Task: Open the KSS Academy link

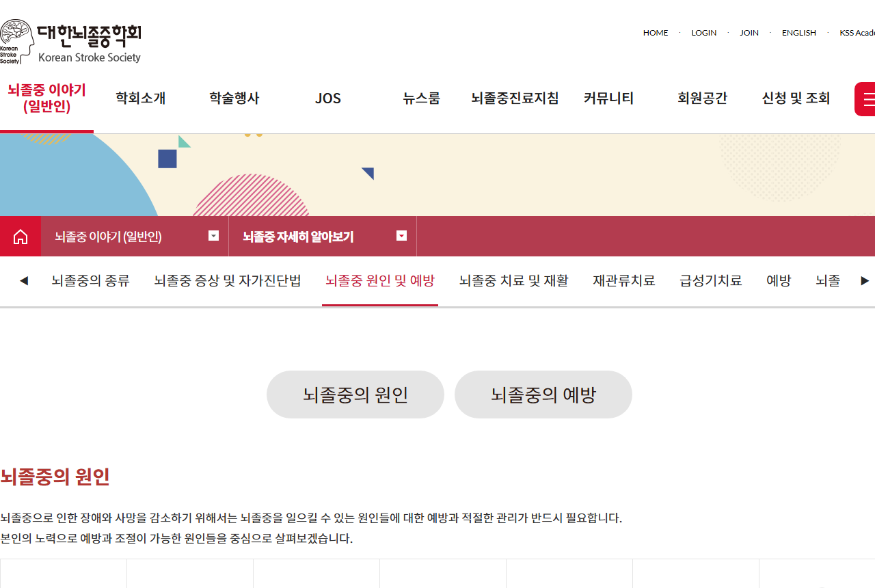Action: pyautogui.click(x=857, y=33)
